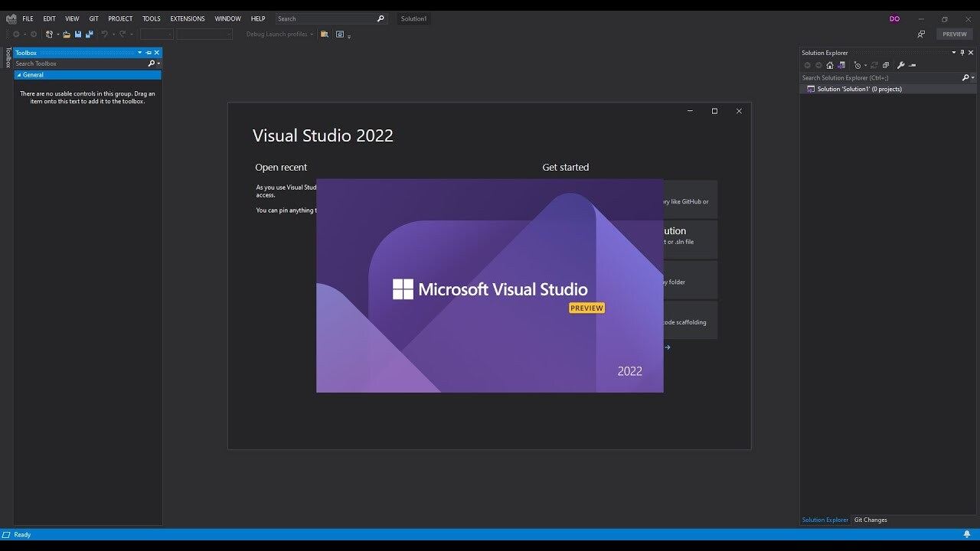Click the Save All toolbar icon

click(x=89, y=34)
